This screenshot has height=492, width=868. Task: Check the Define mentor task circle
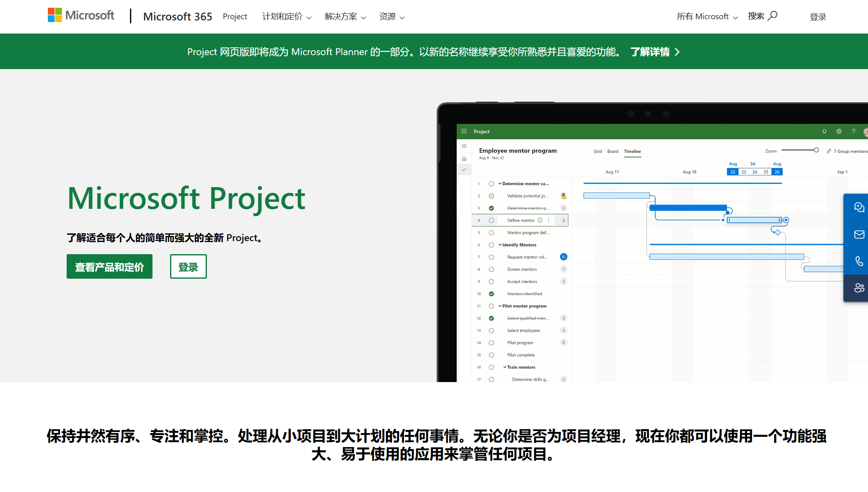(x=491, y=221)
